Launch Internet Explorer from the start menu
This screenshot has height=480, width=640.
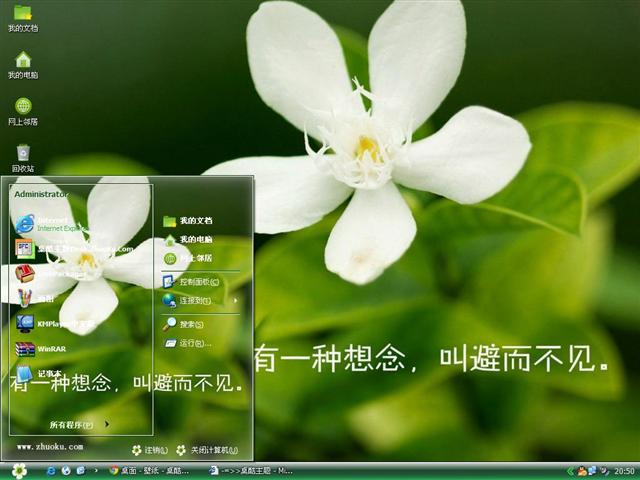pos(51,224)
